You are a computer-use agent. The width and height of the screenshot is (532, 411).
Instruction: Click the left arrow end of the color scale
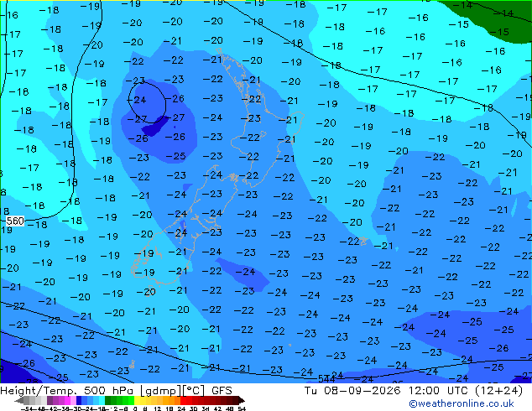click(18, 400)
